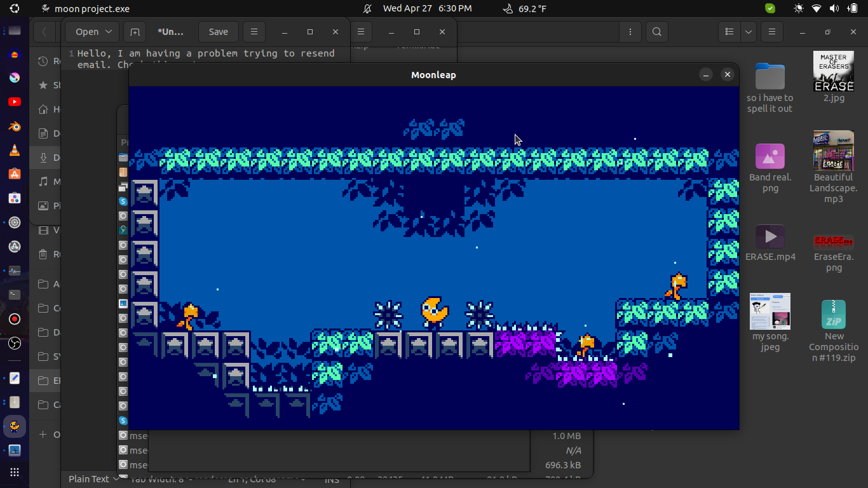
Task: Select Recent clock icon in sidebar
Action: click(x=43, y=61)
